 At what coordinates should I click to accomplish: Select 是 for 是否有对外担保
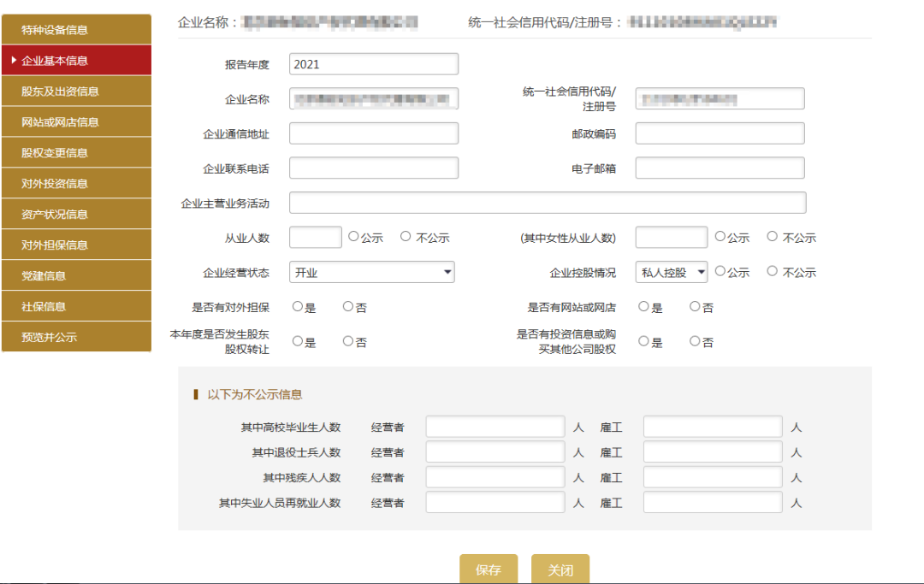click(x=299, y=306)
